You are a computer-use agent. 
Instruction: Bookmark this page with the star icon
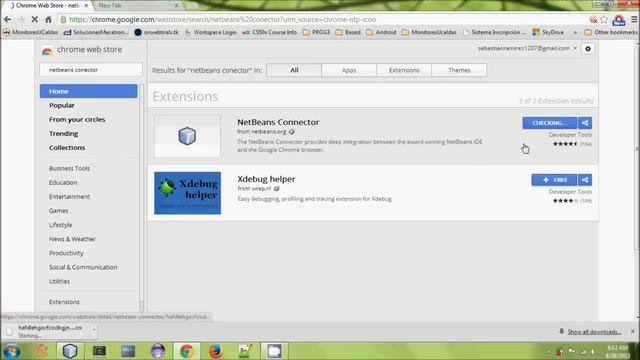pos(604,19)
